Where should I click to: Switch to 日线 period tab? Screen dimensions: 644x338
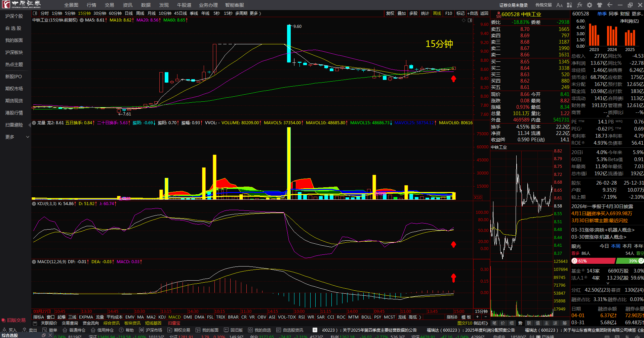tap(129, 13)
